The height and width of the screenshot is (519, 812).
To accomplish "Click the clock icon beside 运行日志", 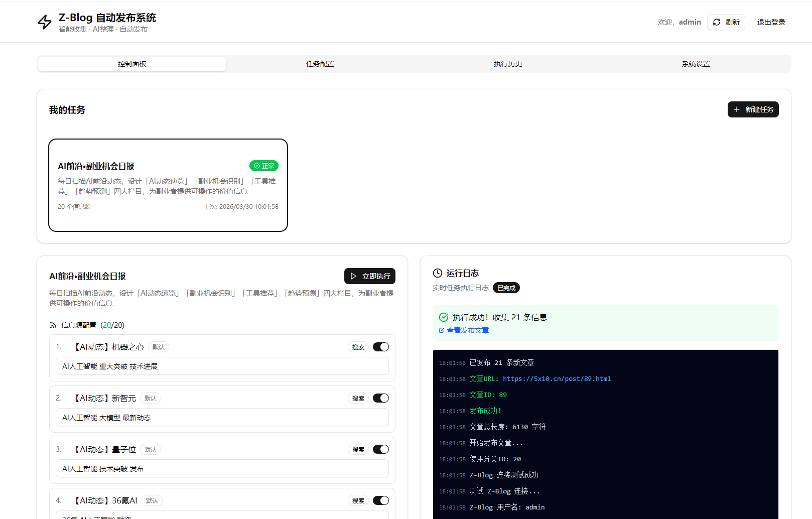I will (438, 273).
